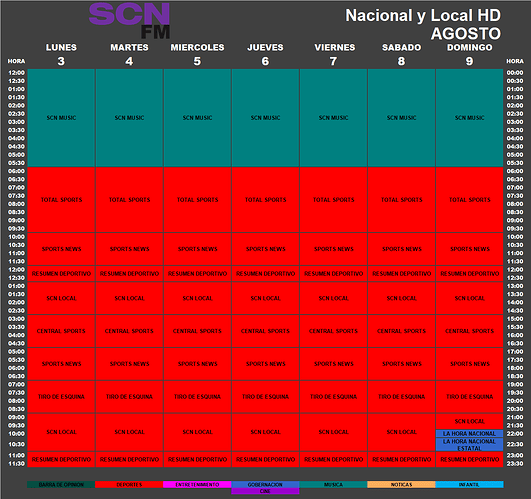Click the SCN FM logo

[x=129, y=21]
